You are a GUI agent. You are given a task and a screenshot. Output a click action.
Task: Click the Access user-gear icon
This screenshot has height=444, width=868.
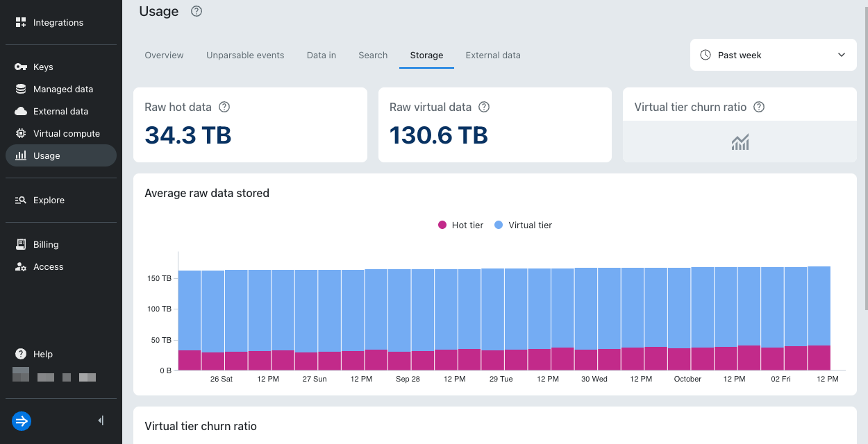pyautogui.click(x=21, y=266)
